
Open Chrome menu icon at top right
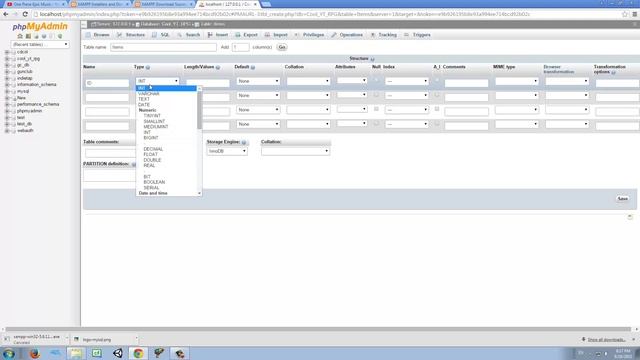coord(635,14)
